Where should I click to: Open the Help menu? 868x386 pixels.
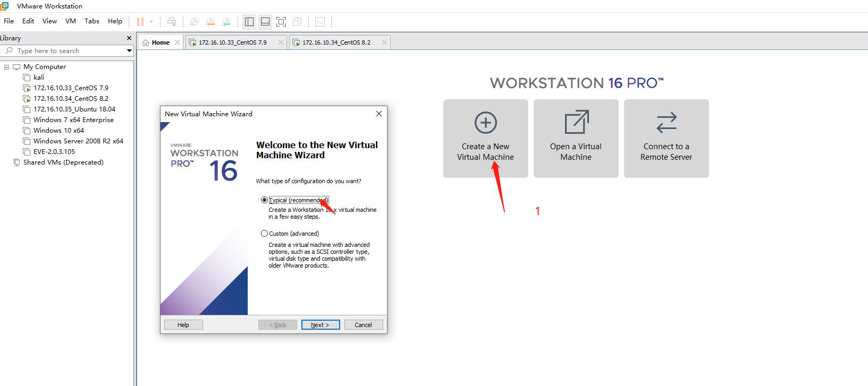pos(115,21)
